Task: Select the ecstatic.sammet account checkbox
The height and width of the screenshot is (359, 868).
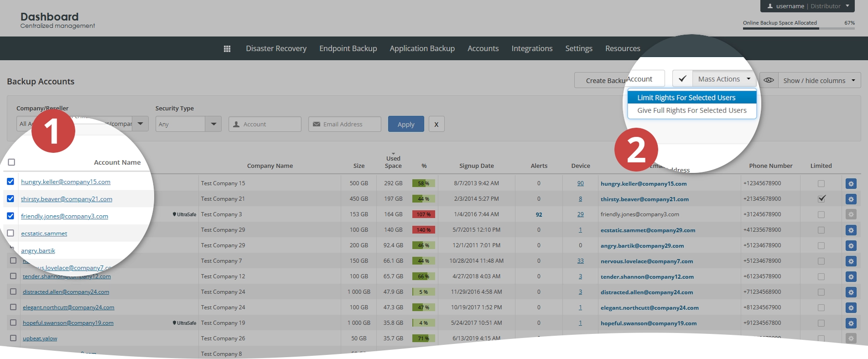Action: tap(10, 233)
